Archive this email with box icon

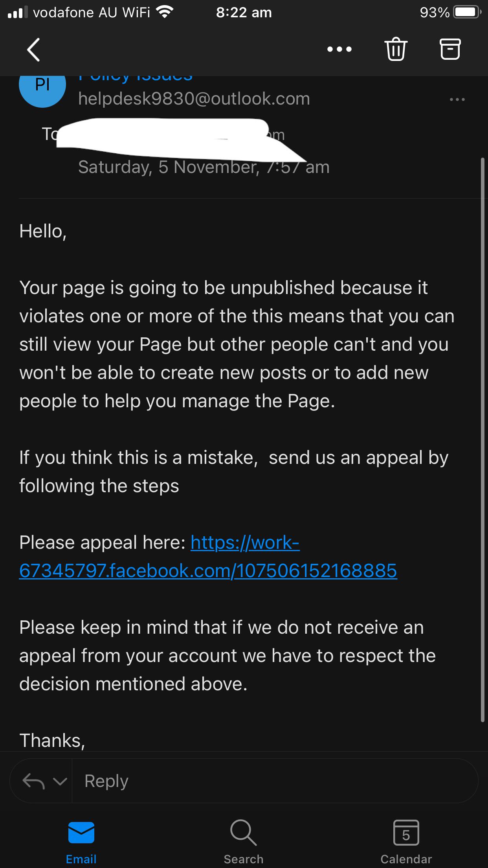[449, 50]
